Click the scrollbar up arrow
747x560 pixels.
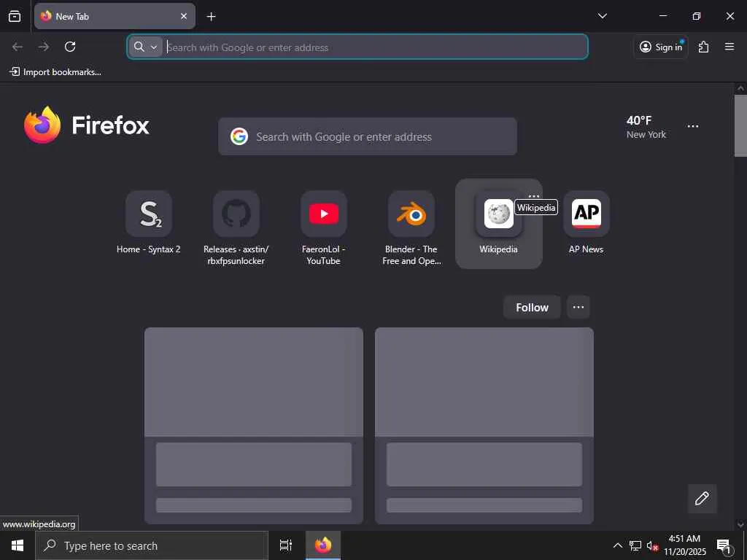[740, 88]
